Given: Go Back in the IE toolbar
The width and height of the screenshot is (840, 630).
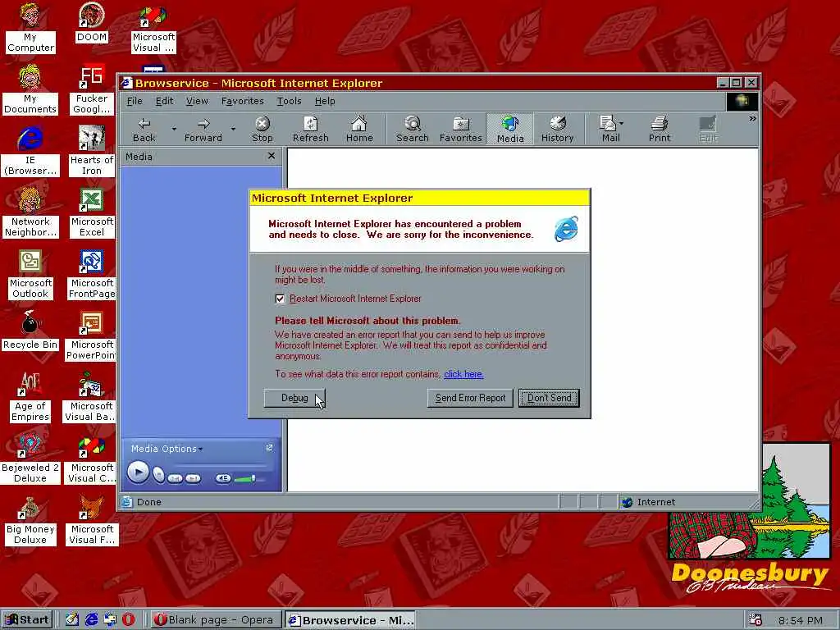Looking at the screenshot, I should pyautogui.click(x=144, y=130).
